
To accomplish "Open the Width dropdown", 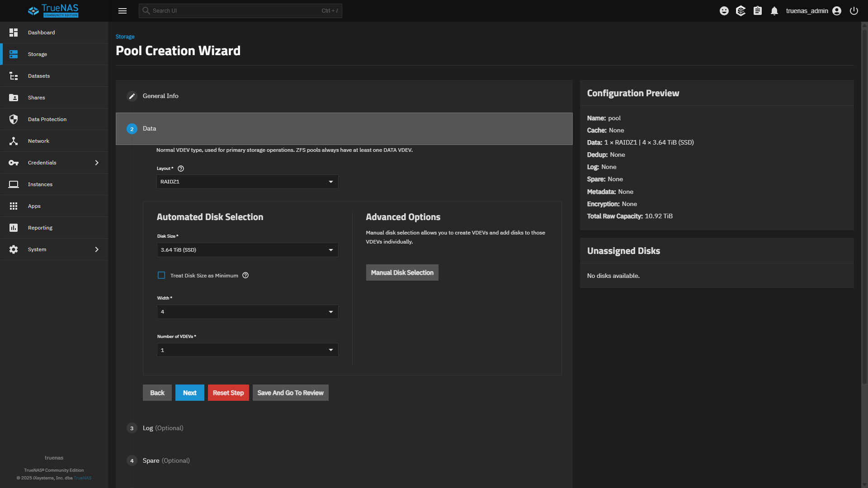I will click(247, 312).
